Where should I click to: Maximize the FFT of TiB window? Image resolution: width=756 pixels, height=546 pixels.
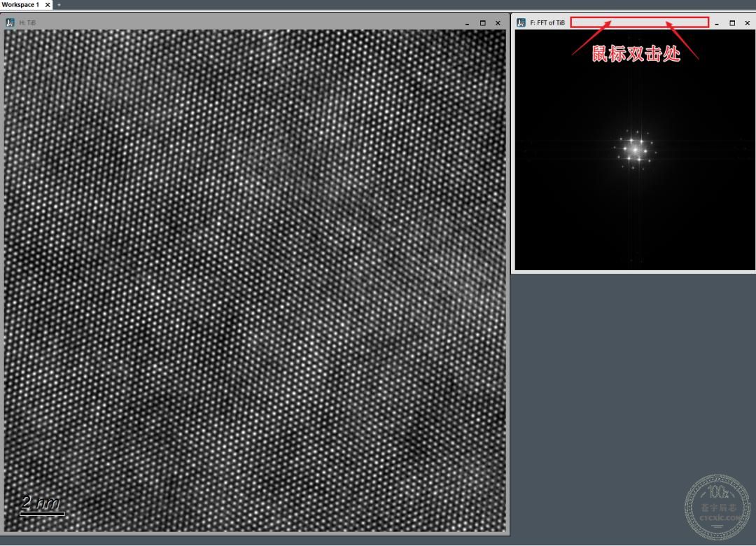(732, 23)
